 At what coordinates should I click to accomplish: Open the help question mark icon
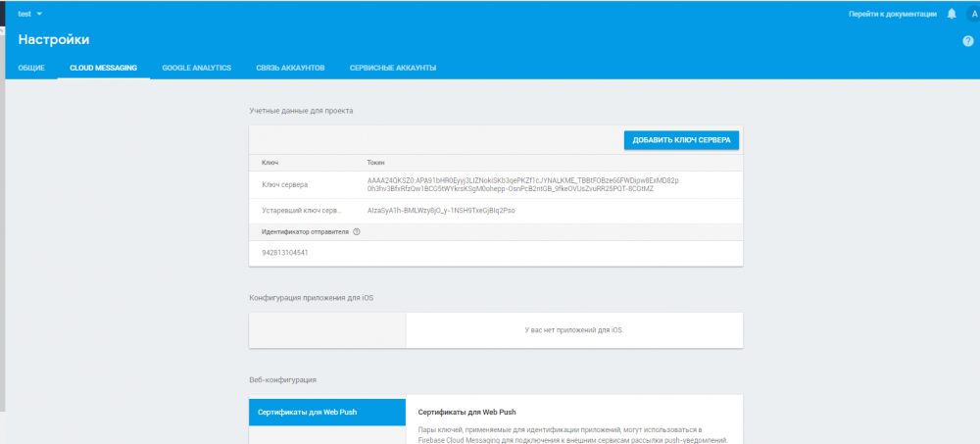(968, 41)
